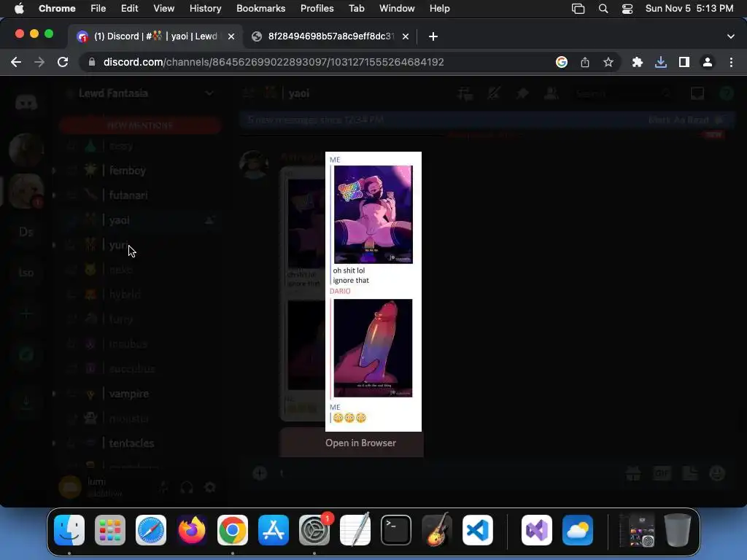This screenshot has height=560, width=747.
Task: Expand the arrow beside yuri channel
Action: (53, 245)
